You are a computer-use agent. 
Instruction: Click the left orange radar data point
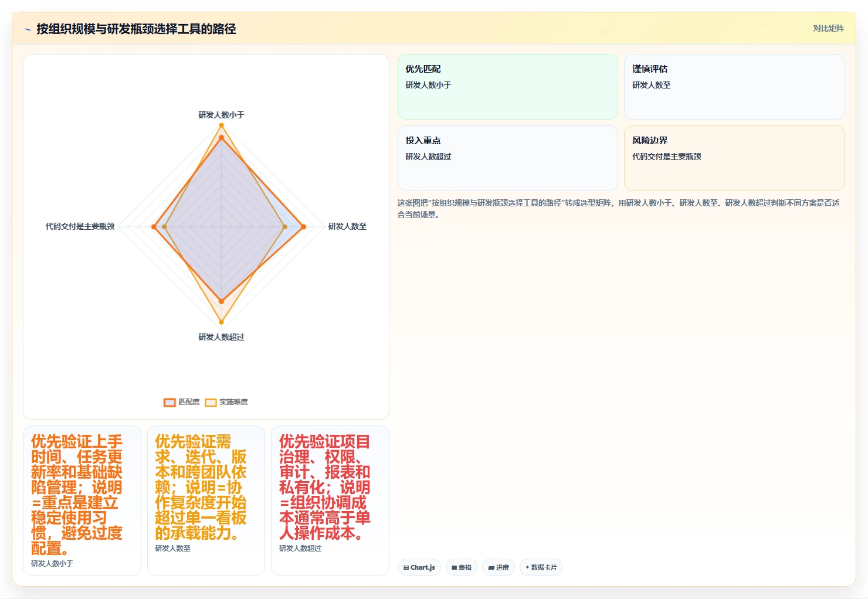[154, 226]
